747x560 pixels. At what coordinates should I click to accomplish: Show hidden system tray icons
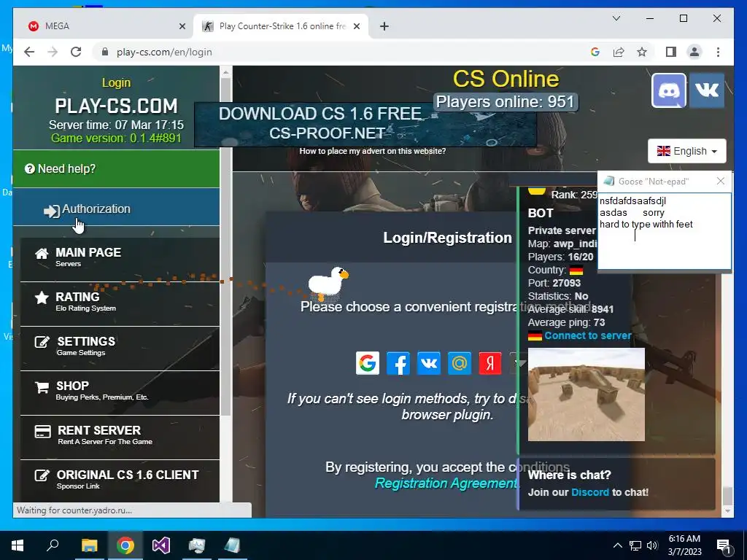617,545
